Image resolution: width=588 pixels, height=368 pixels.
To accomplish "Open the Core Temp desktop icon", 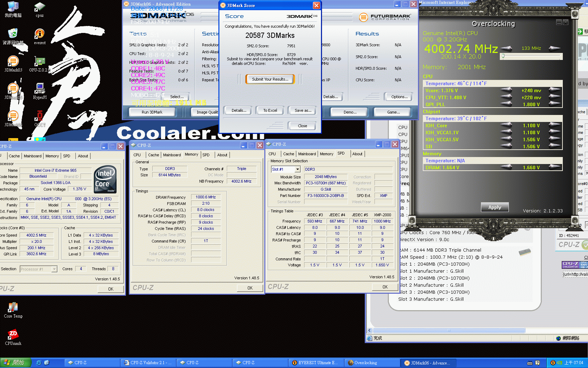I will point(13,310).
